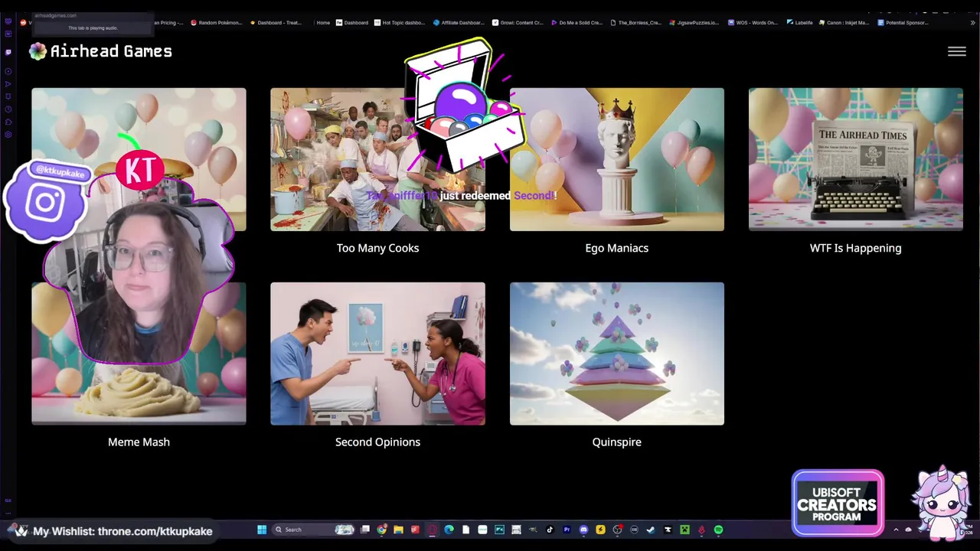Open the JigsawPuzzles.io bookmark

pyautogui.click(x=694, y=23)
